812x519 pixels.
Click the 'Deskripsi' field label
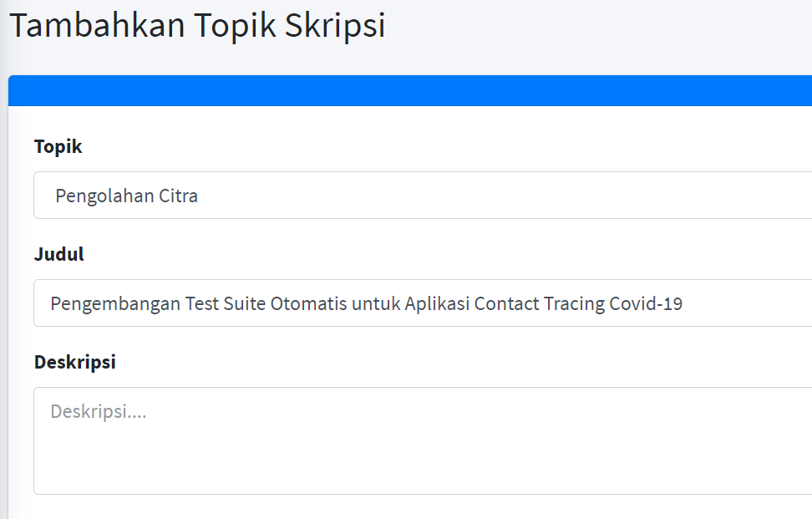tap(74, 362)
